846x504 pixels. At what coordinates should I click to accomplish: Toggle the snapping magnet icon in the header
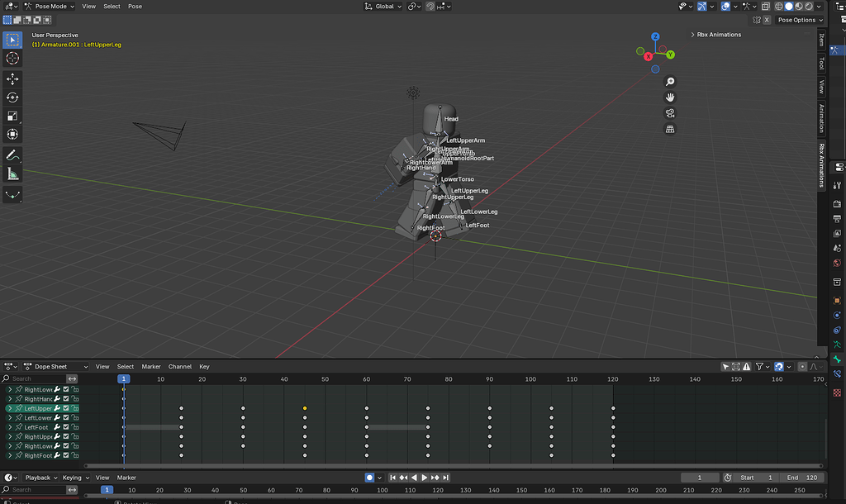pyautogui.click(x=432, y=6)
